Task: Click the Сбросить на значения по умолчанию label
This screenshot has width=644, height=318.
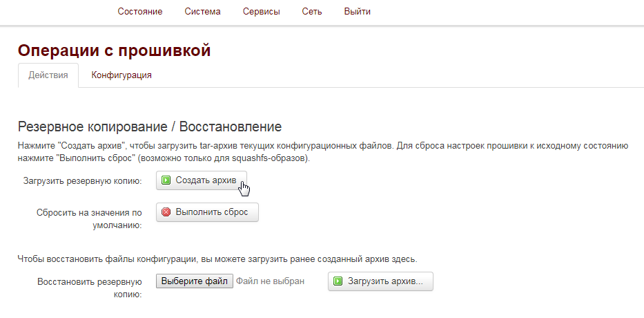Action: (89, 219)
